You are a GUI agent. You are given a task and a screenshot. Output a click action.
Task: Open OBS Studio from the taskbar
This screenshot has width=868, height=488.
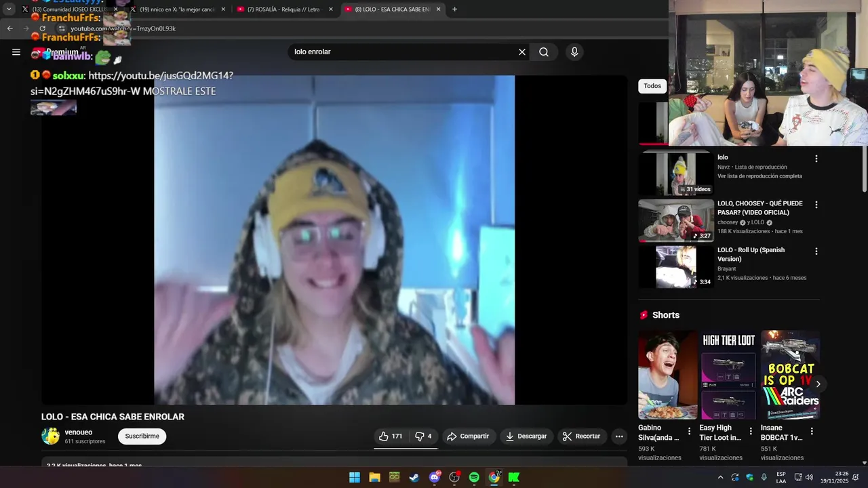click(x=454, y=477)
